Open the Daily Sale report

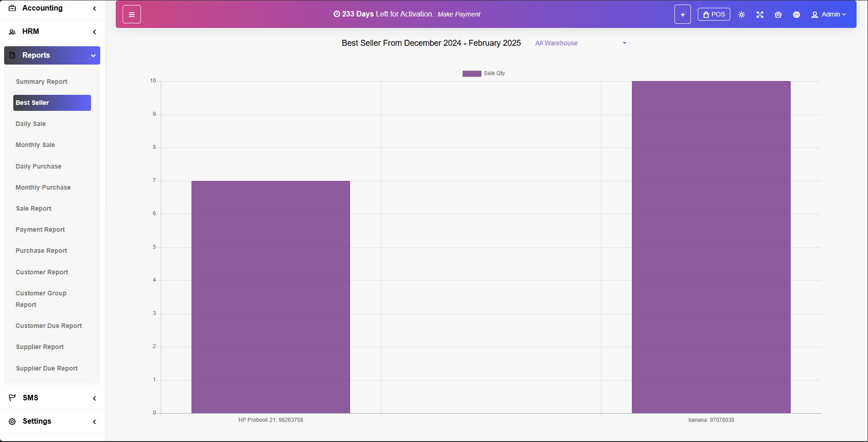[x=31, y=124]
